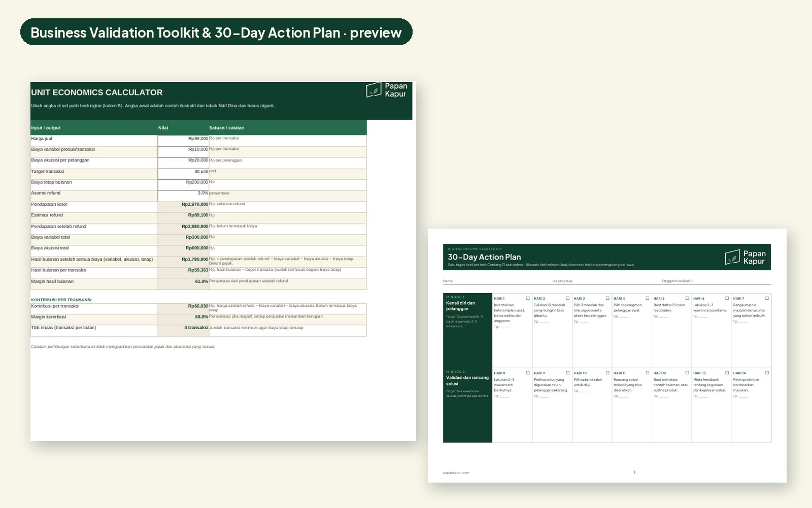Click Papan Kapur logo on Unit Economics sheet

[387, 90]
